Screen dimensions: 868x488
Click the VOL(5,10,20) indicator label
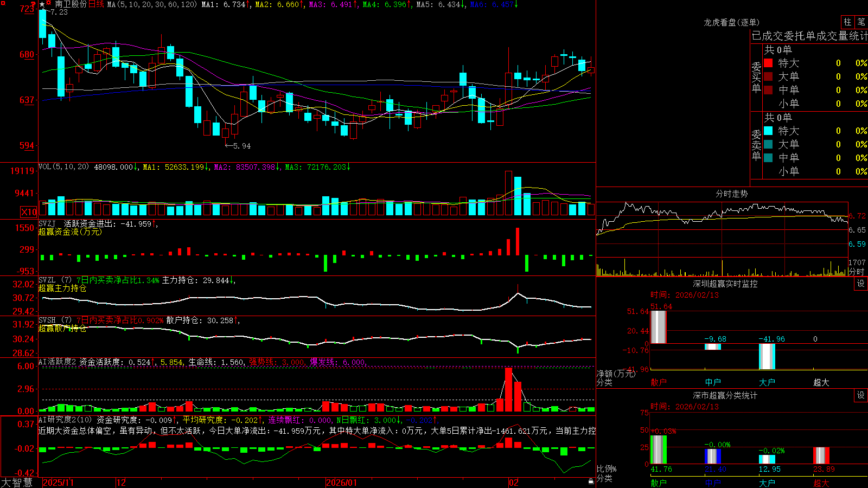63,167
